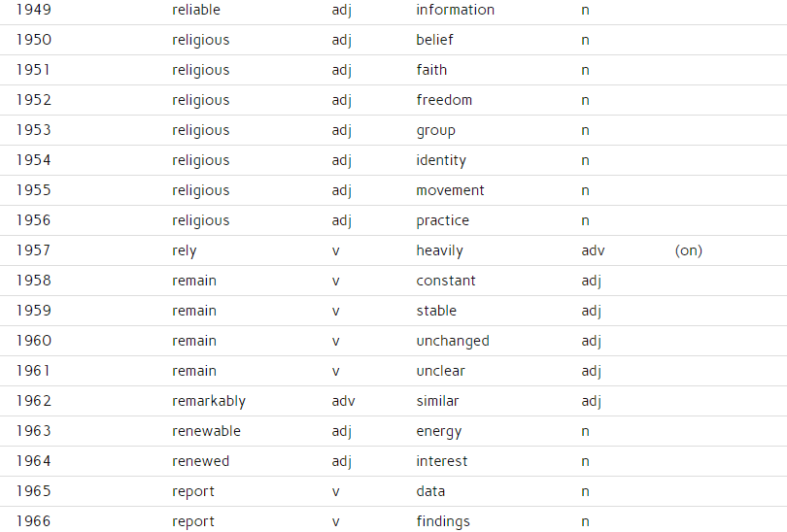This screenshot has width=787, height=532.
Task: Select 'stable' in row 1959
Action: click(x=436, y=311)
